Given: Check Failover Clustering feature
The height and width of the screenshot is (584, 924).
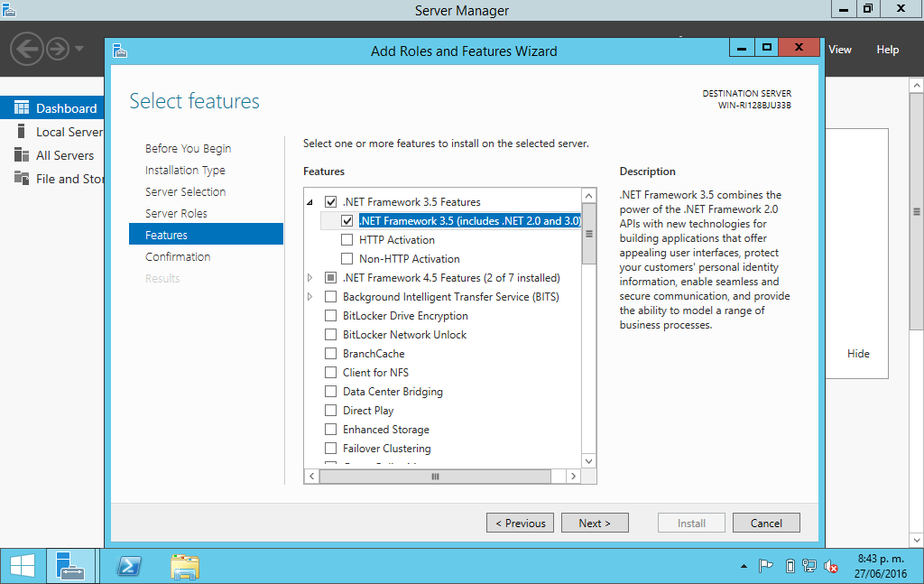Looking at the screenshot, I should click(x=330, y=449).
